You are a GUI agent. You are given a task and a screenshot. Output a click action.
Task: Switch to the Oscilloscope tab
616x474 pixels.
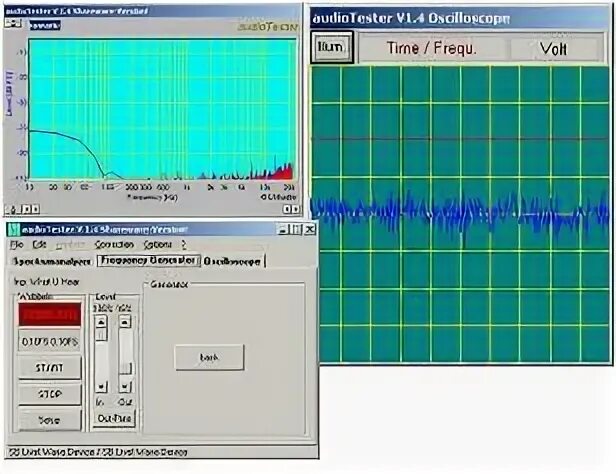tap(233, 261)
